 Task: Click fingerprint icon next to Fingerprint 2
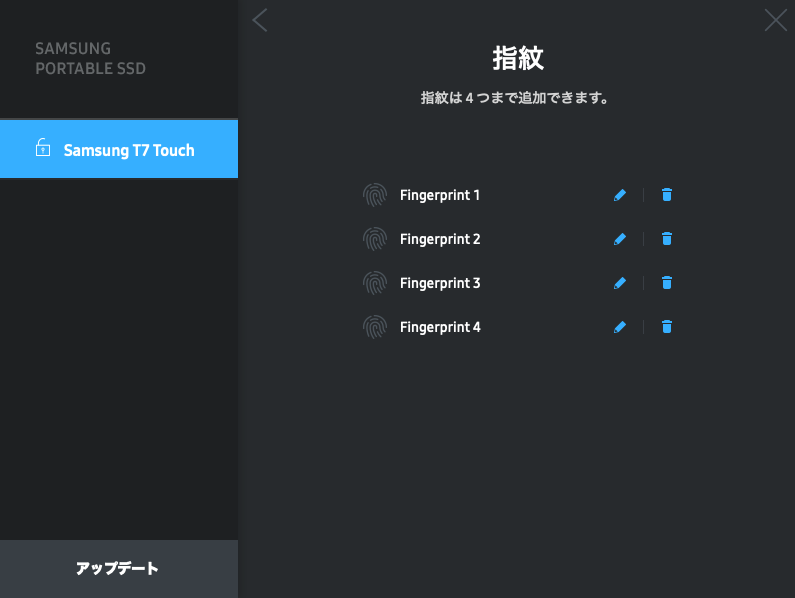coord(375,239)
